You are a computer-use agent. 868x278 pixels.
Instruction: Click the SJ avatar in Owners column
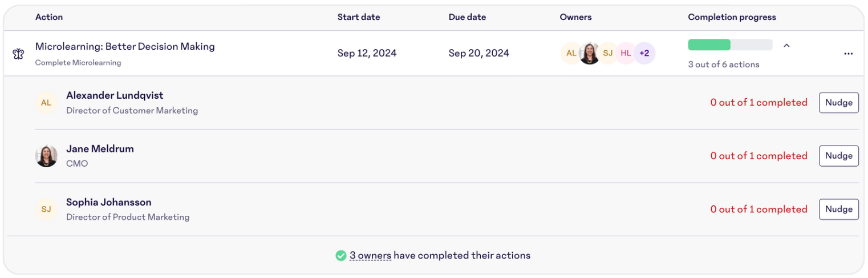click(608, 53)
